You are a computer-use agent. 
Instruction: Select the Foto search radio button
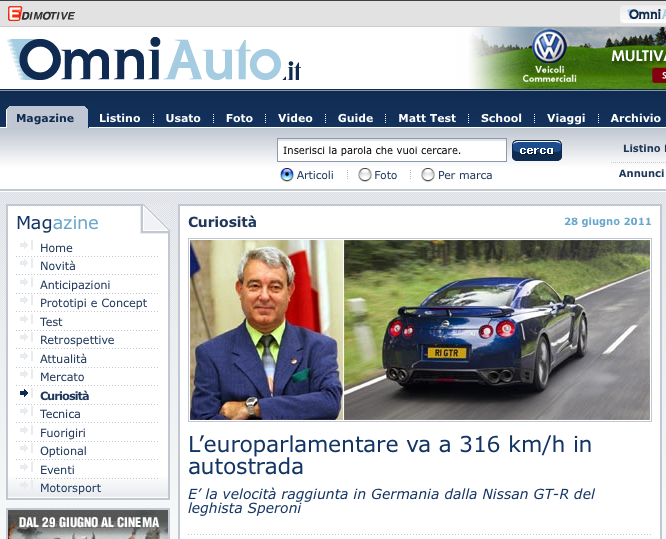click(x=364, y=175)
